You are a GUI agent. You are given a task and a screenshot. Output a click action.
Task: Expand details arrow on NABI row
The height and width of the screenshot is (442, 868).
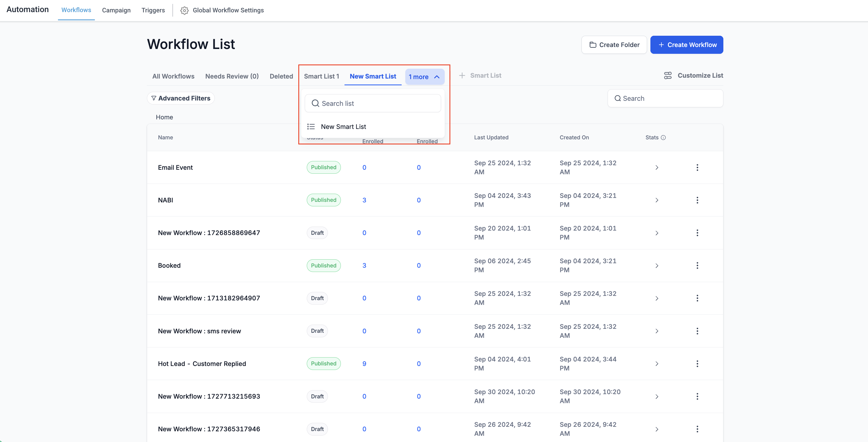coord(657,200)
